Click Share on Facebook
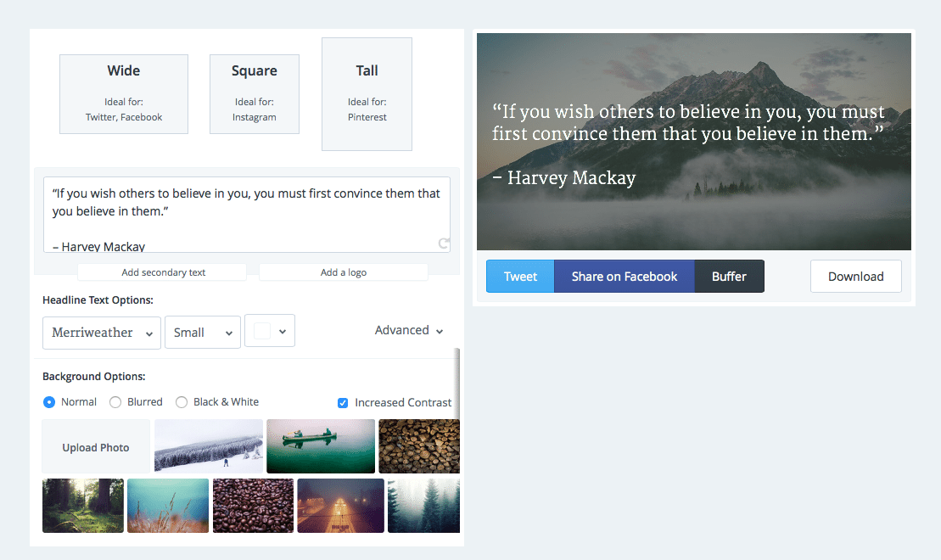The height and width of the screenshot is (560, 941). (x=625, y=276)
